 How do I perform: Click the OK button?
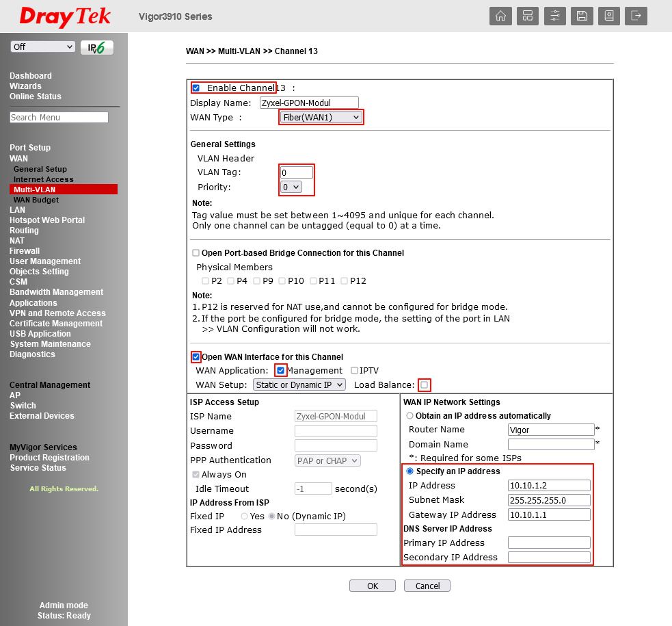(x=373, y=586)
